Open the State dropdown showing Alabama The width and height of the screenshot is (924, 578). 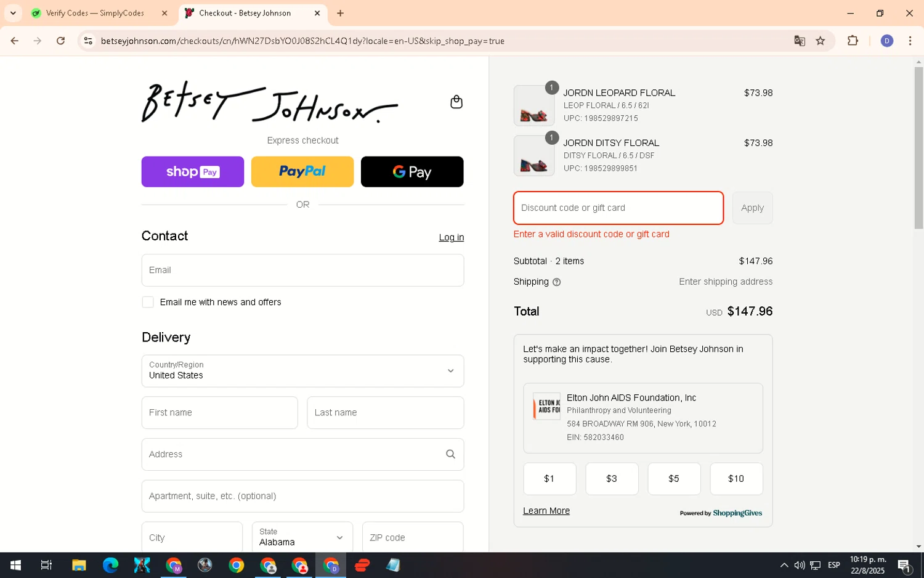point(302,537)
